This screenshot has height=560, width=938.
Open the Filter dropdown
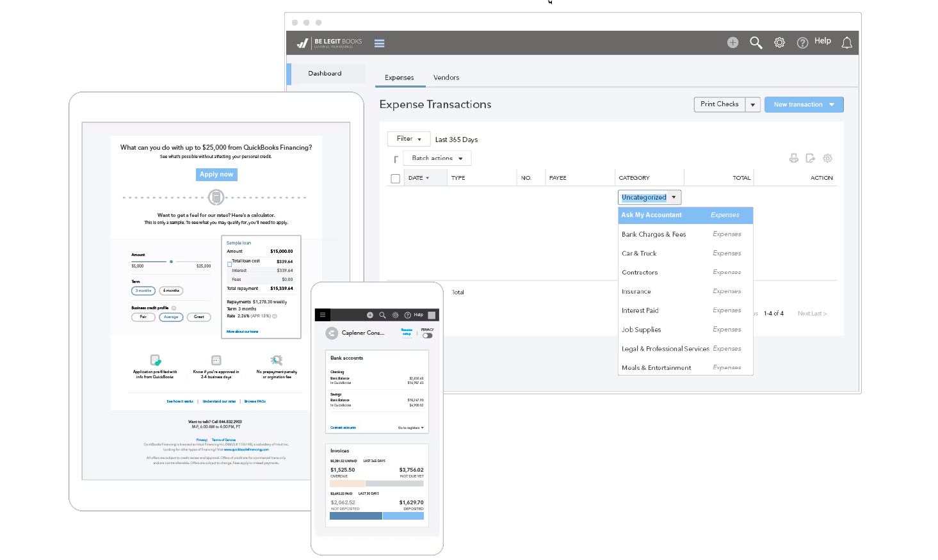coord(408,139)
